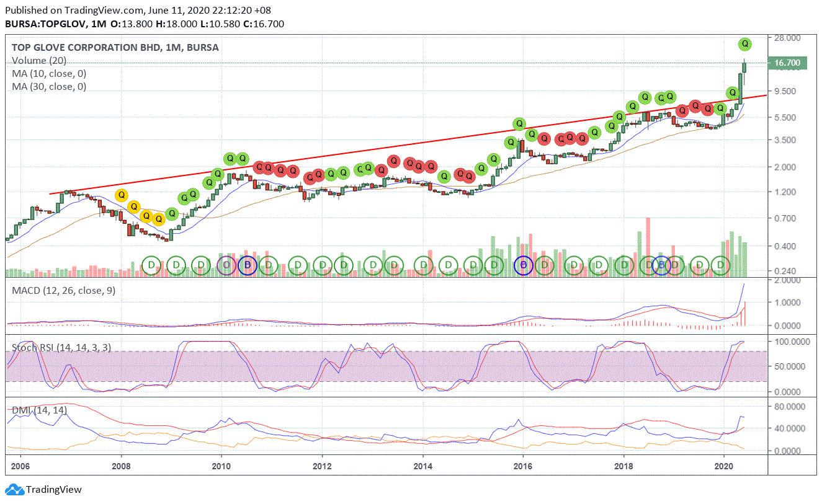Click the leftmost green D dividend marker
Image resolution: width=822 pixels, height=504 pixels.
click(151, 265)
